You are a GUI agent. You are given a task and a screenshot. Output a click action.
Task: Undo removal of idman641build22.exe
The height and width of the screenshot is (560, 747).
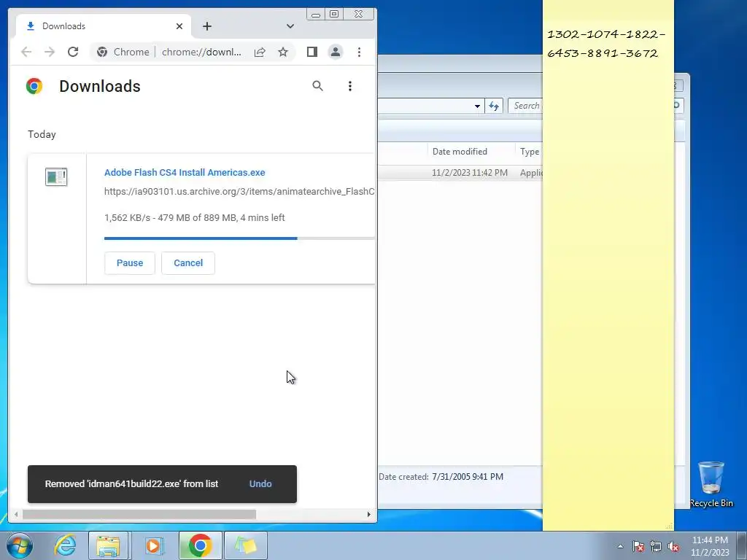pyautogui.click(x=260, y=484)
